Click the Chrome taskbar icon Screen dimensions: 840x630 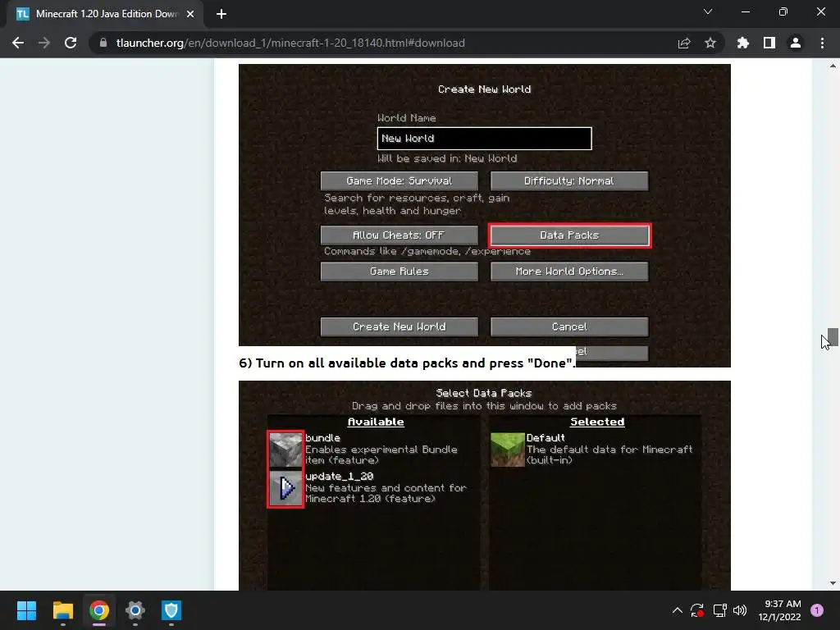pos(99,610)
